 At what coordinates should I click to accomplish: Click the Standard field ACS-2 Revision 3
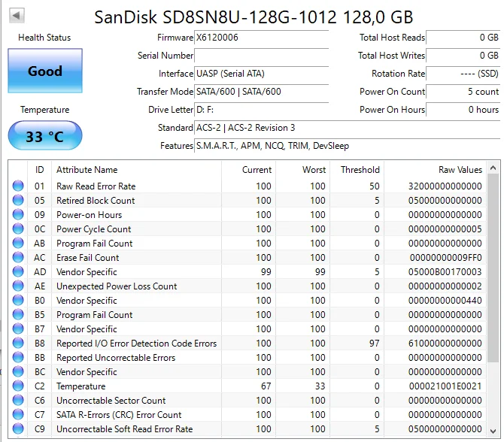coord(347,128)
